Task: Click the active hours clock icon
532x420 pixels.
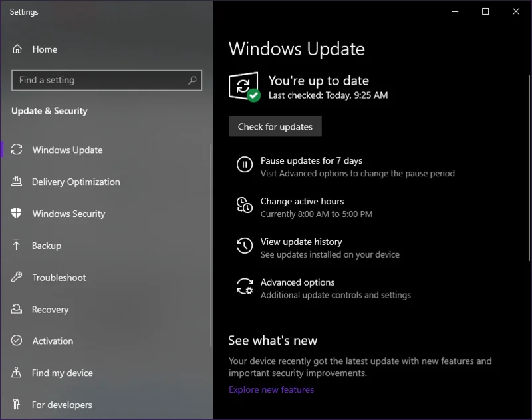Action: click(244, 205)
